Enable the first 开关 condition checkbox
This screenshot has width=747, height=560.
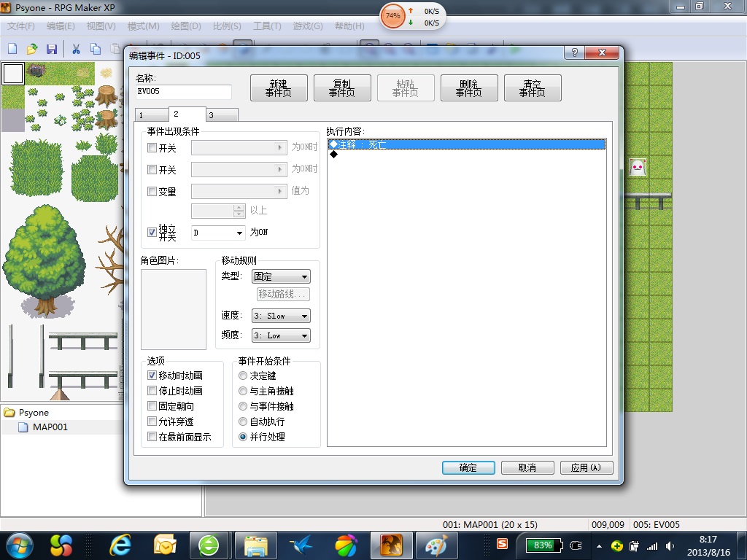152,147
